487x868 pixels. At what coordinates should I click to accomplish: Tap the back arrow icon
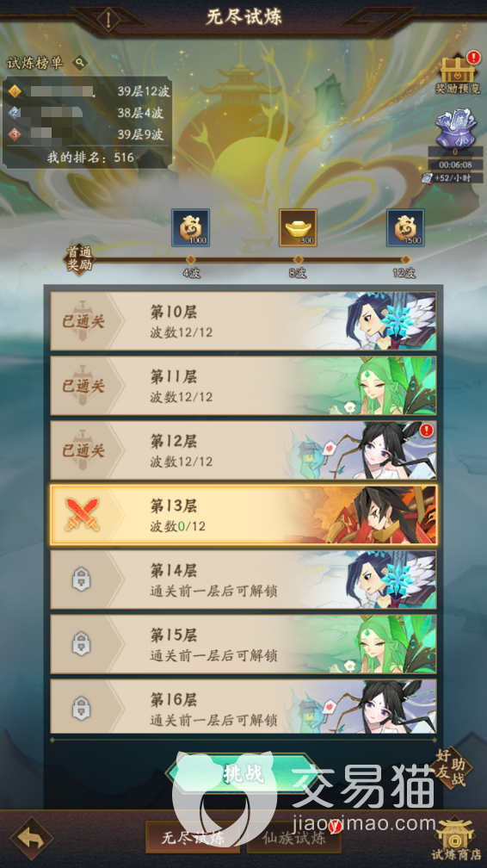30,838
